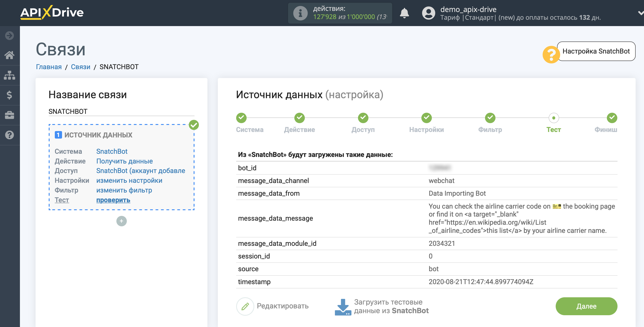Click the message text containing airline codes

[x=521, y=218]
